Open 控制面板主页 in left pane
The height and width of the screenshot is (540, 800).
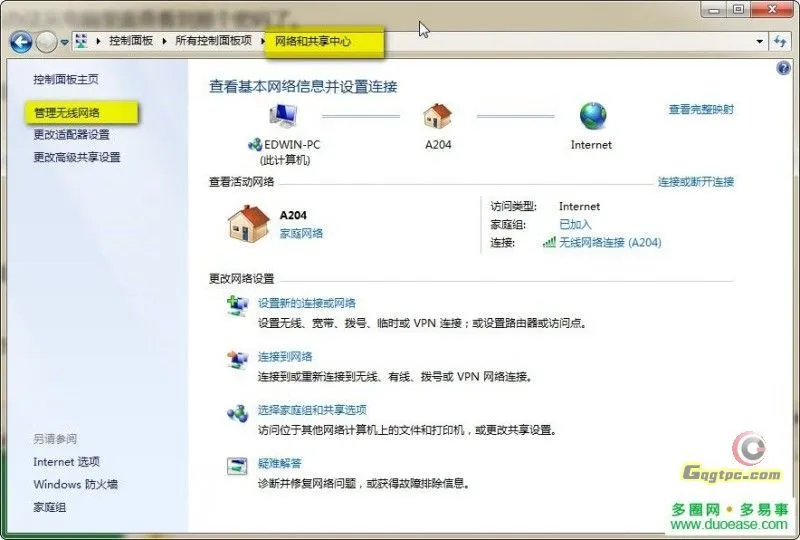point(66,79)
